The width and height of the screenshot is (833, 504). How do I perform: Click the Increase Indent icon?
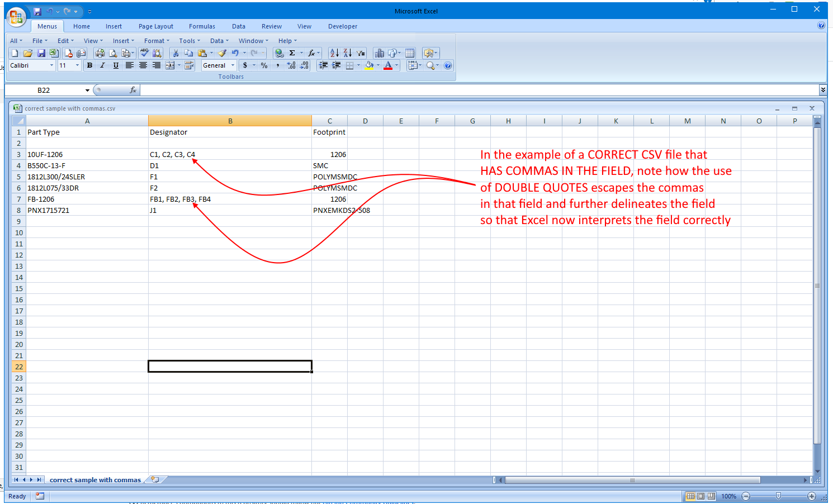coord(336,65)
